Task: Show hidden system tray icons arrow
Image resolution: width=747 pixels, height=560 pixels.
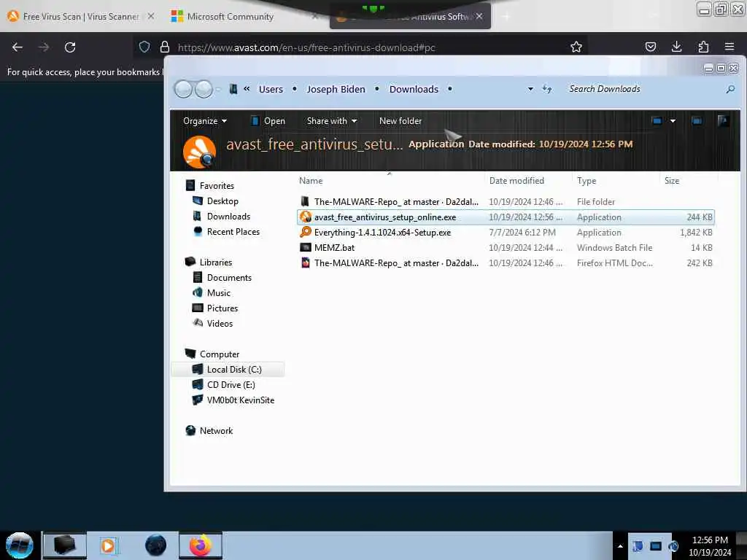Action: [x=620, y=546]
